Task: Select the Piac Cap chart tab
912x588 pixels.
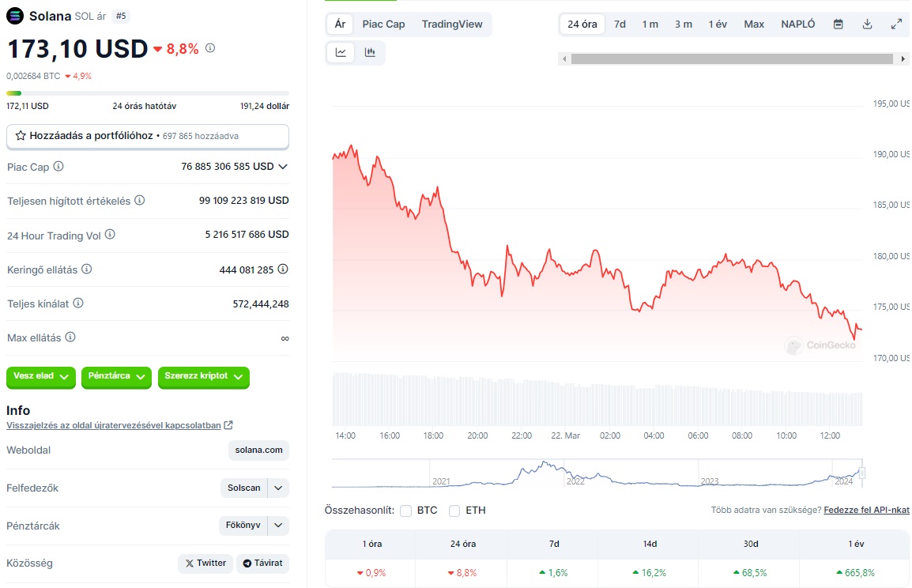Action: click(383, 24)
